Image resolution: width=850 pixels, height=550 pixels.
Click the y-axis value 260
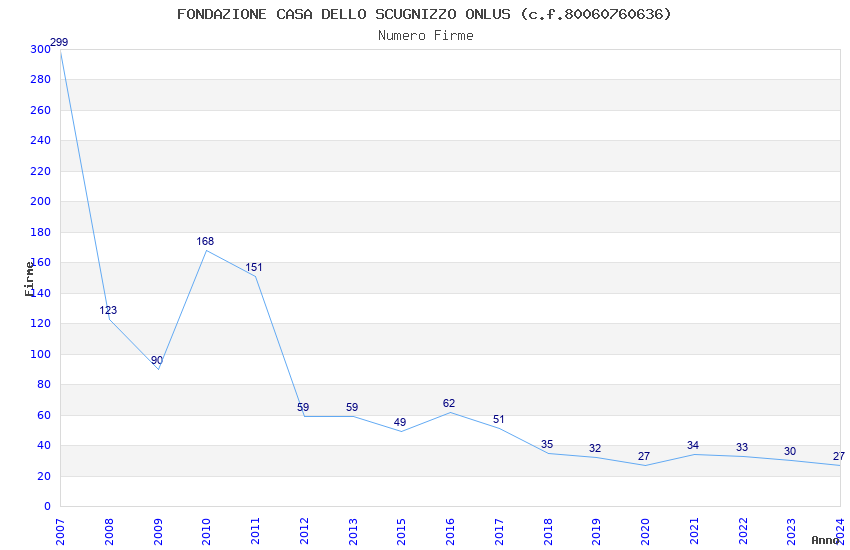(x=40, y=111)
